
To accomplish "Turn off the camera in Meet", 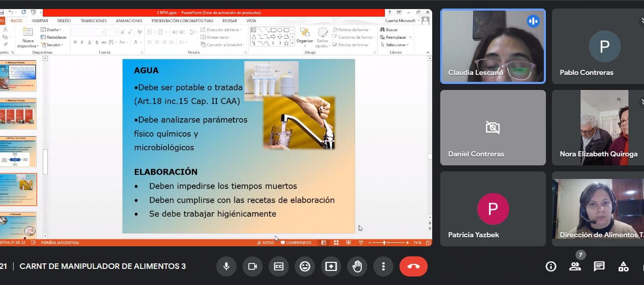I will pos(253,266).
